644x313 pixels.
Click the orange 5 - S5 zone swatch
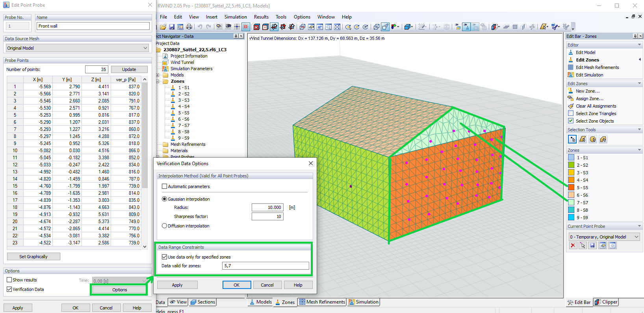[x=571, y=188]
